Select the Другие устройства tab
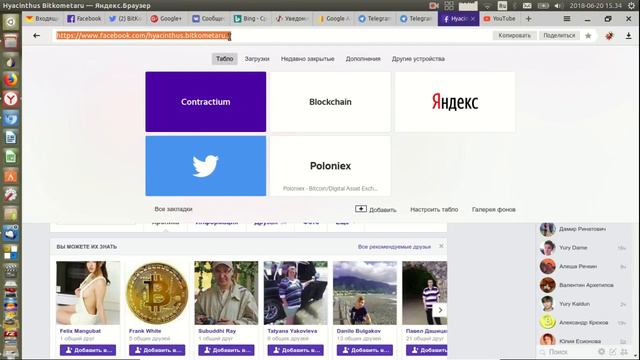This screenshot has height=360, width=640. click(418, 59)
